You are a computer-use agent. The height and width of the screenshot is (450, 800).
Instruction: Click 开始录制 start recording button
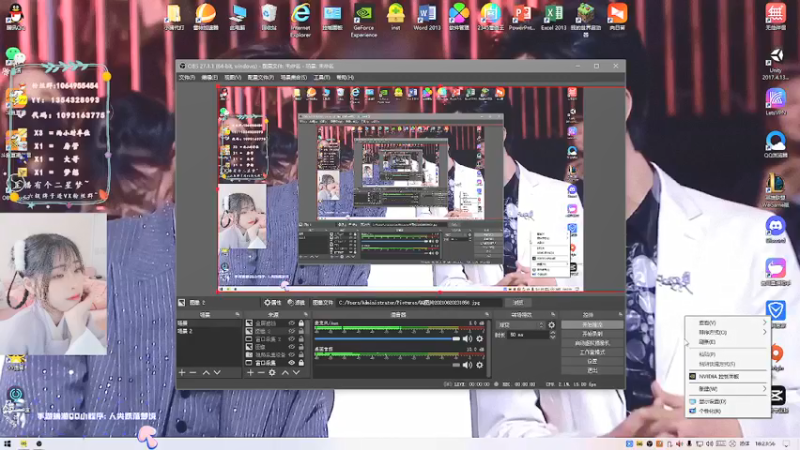tap(592, 334)
